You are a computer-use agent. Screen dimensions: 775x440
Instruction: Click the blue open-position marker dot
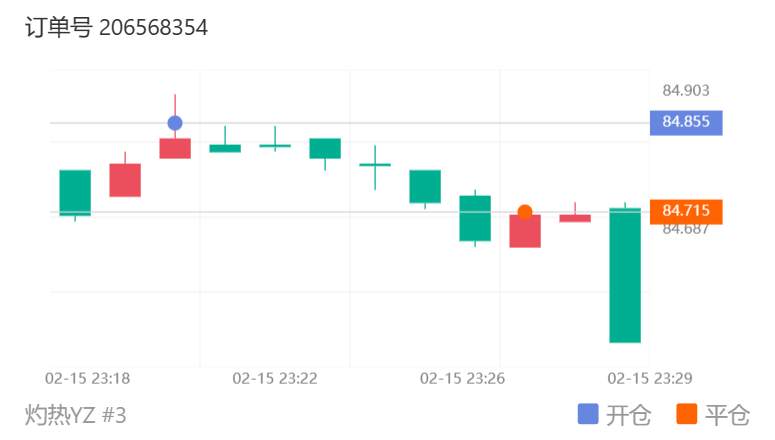175,123
